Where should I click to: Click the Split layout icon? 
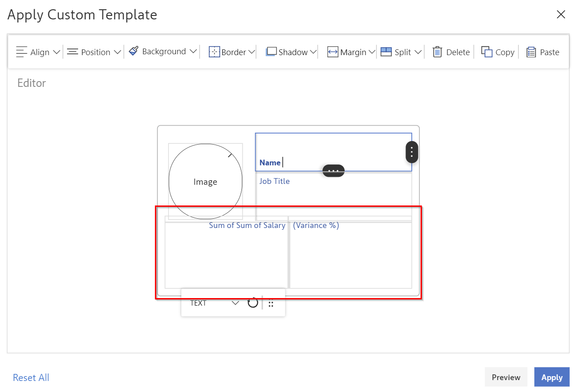[x=386, y=52]
